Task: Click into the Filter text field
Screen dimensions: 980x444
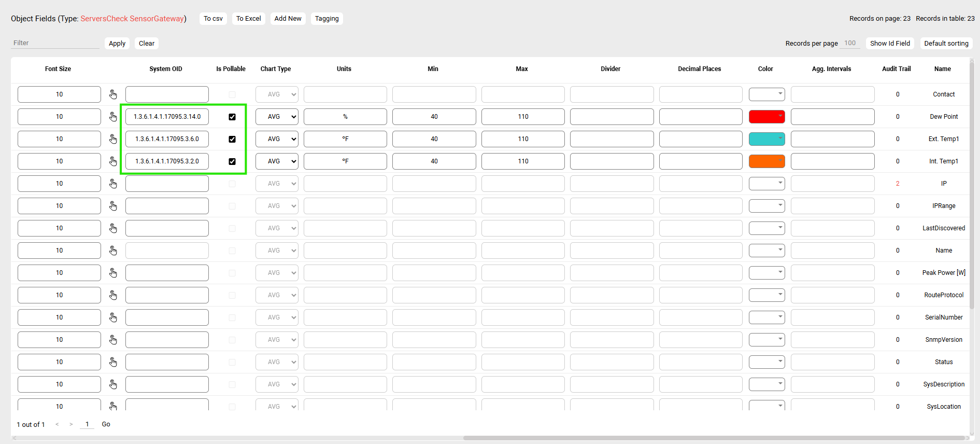Action: click(55, 43)
